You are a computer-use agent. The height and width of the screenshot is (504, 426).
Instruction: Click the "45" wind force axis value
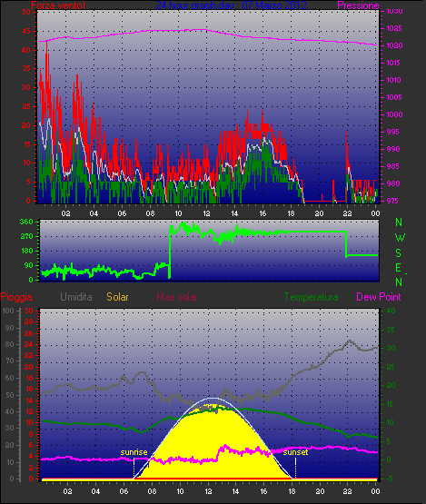pos(26,32)
